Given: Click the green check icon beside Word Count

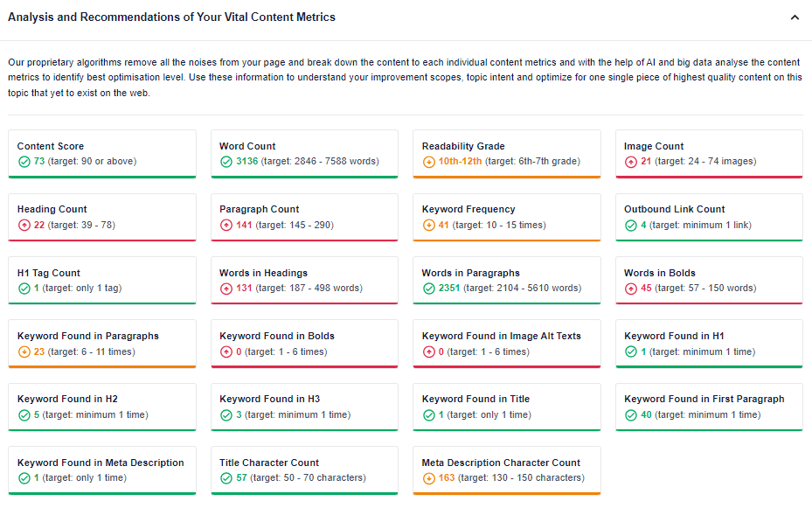Looking at the screenshot, I should [226, 162].
